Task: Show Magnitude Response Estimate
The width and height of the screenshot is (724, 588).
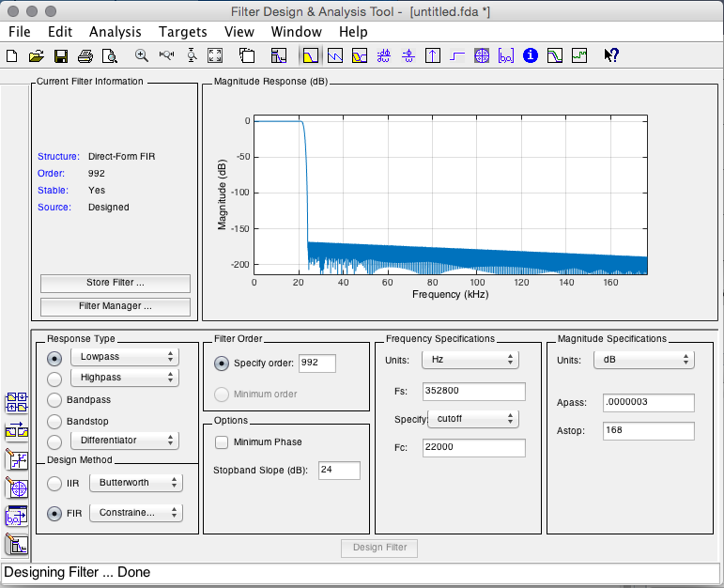Action: (x=555, y=56)
